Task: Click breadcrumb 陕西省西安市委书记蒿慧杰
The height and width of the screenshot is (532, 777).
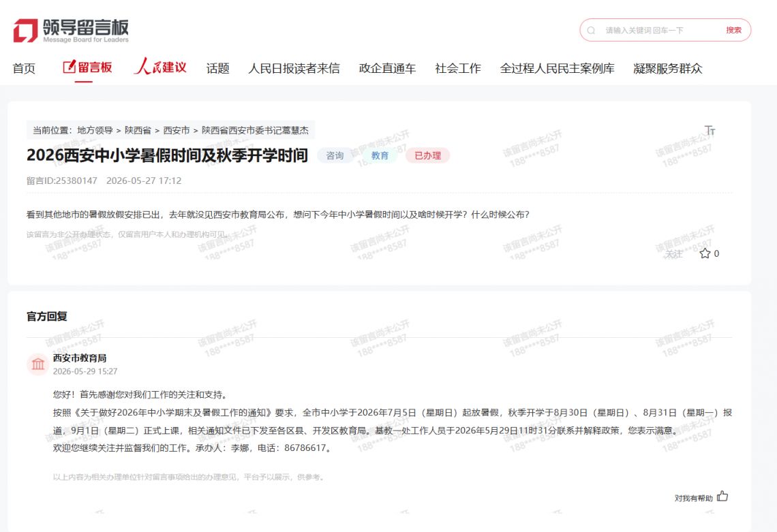Action: coord(255,130)
